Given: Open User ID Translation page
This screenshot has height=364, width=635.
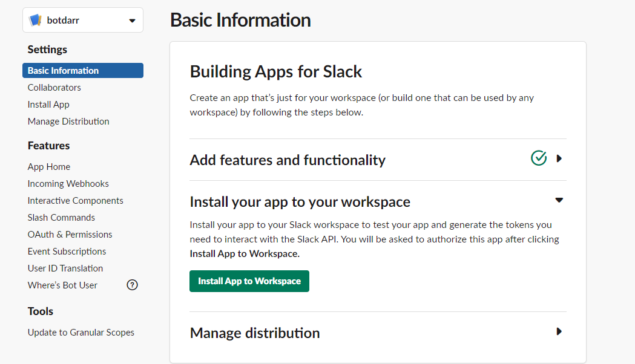Looking at the screenshot, I should [65, 268].
